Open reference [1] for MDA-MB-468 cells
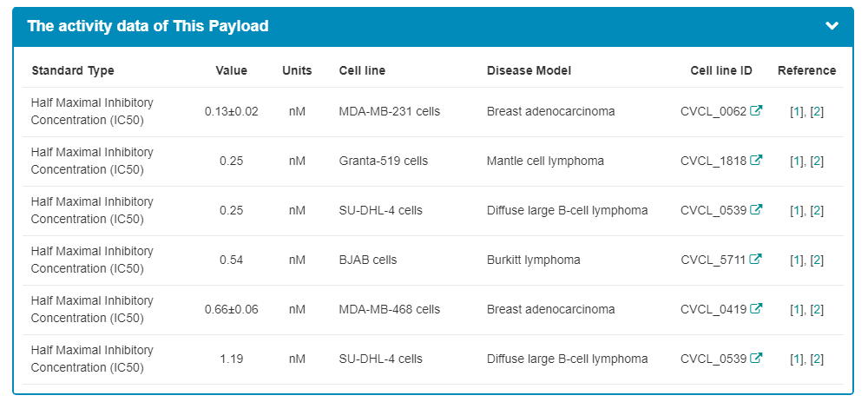 (x=797, y=309)
